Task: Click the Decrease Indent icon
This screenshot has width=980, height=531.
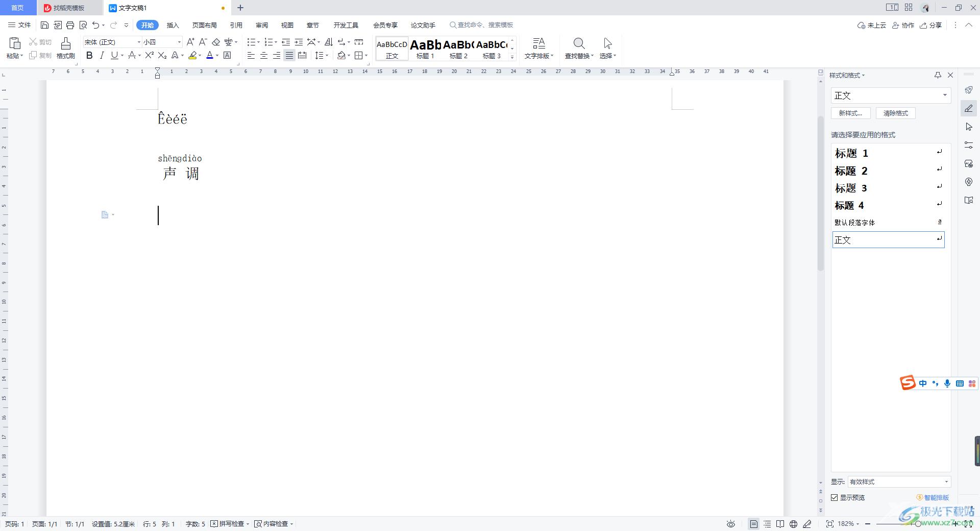Action: (286, 42)
